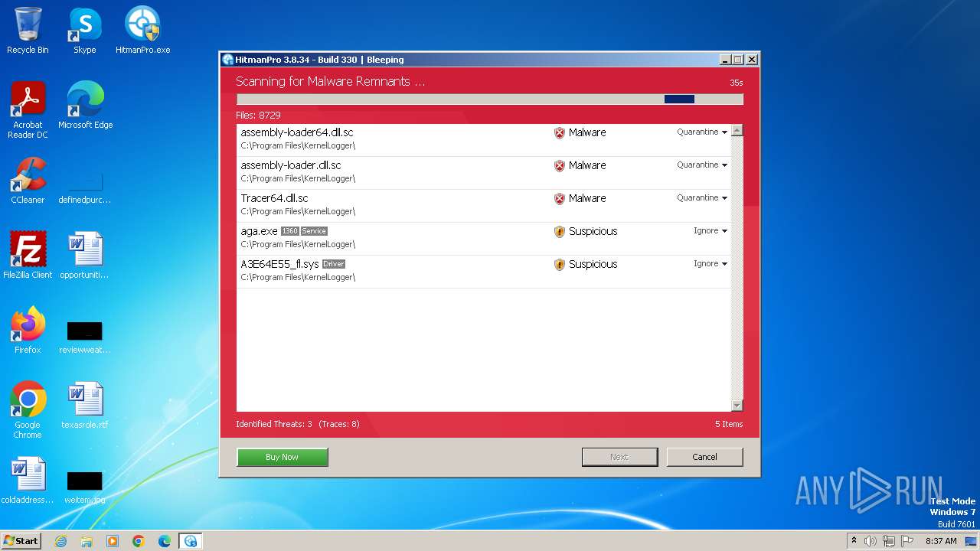Open the Windows Start menu
The width and height of the screenshot is (980, 551).
coord(21,541)
